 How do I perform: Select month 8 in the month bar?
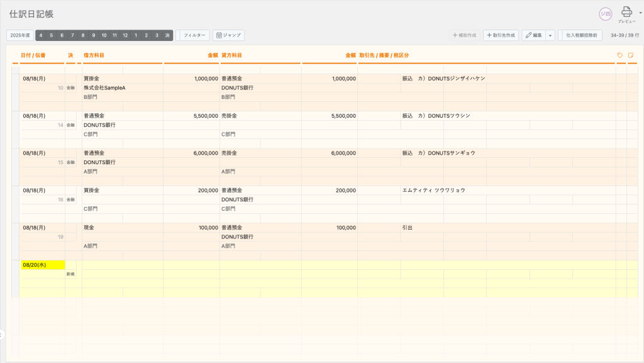tap(83, 35)
